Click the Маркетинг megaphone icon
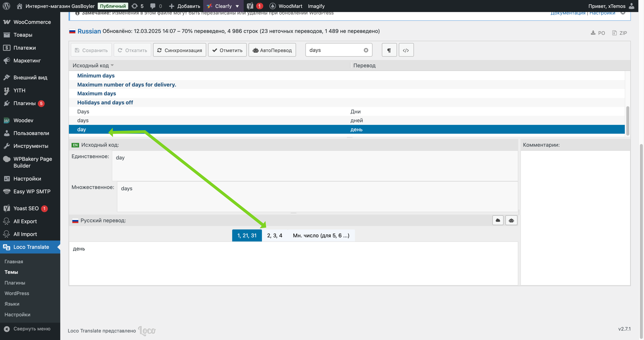This screenshot has height=340, width=644. (x=7, y=60)
